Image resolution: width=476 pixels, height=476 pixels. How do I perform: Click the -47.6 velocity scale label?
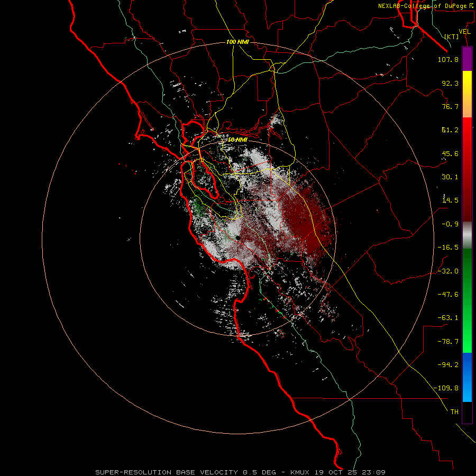point(448,294)
